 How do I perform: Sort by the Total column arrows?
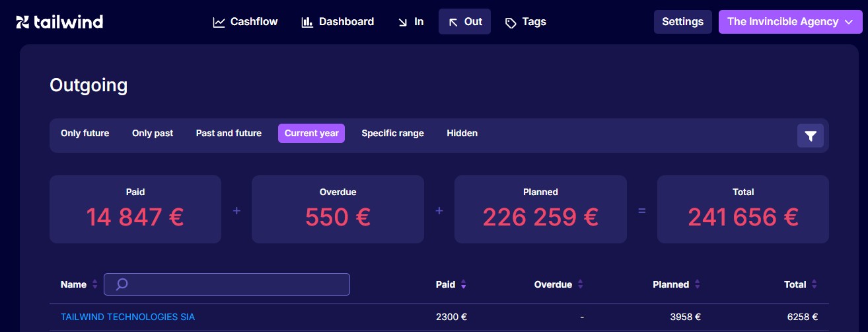pos(814,284)
